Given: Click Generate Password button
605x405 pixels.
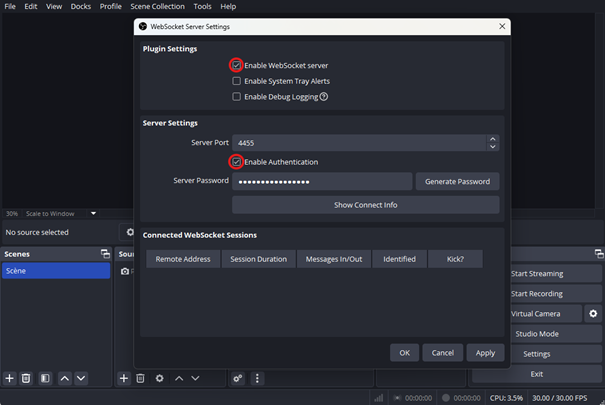Looking at the screenshot, I should (458, 181).
